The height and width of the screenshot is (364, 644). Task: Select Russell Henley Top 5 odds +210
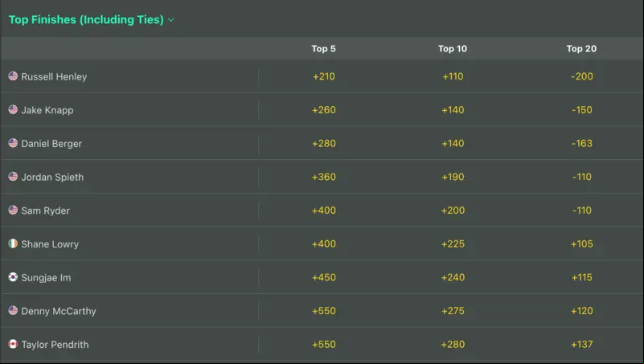click(x=324, y=76)
